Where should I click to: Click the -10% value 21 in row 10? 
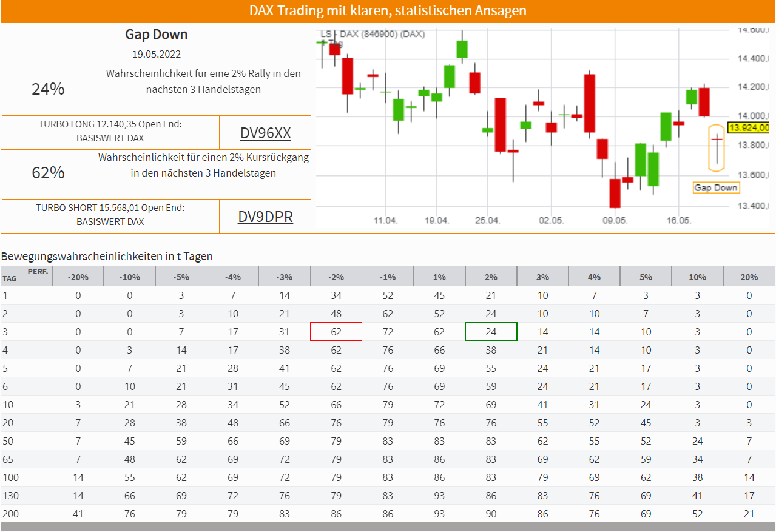click(x=130, y=405)
